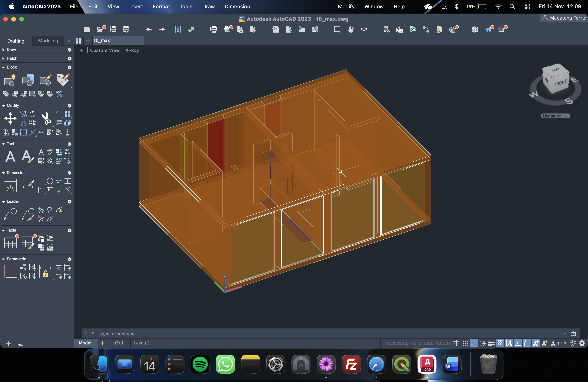Open the Format menu
This screenshot has width=588, height=382.
click(x=161, y=7)
